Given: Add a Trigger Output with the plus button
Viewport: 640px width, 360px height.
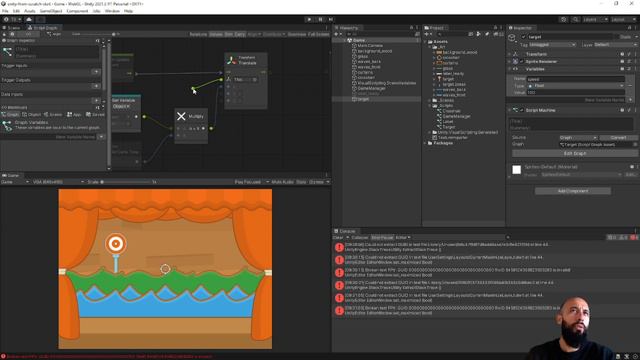Looking at the screenshot, I should point(96,86).
